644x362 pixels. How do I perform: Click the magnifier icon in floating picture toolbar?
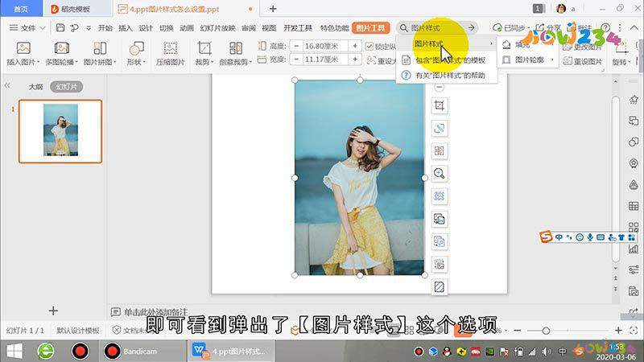pos(439,174)
